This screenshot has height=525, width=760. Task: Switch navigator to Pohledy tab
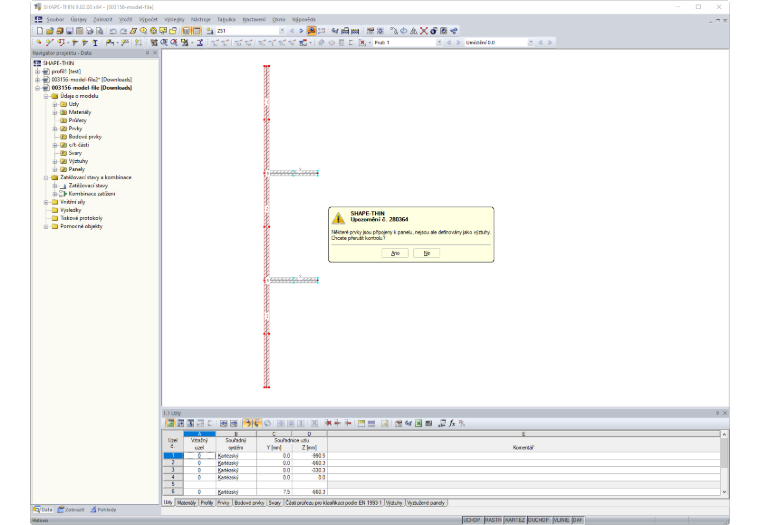click(103, 510)
